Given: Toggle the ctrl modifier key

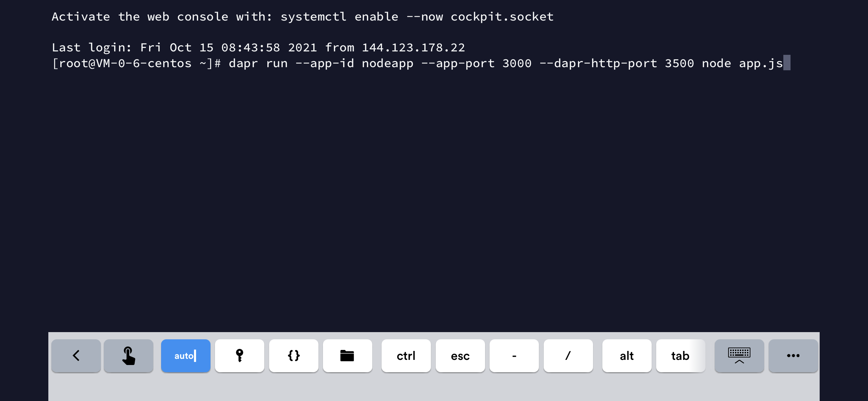Looking at the screenshot, I should (x=406, y=355).
